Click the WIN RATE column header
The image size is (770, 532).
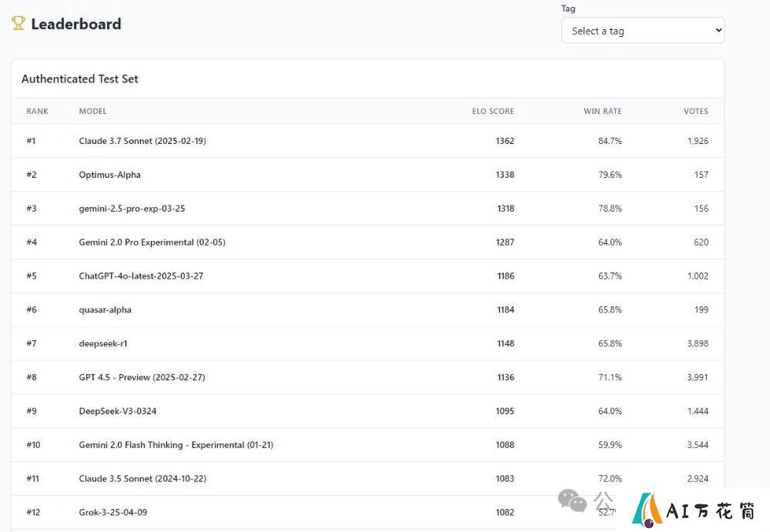pyautogui.click(x=603, y=111)
